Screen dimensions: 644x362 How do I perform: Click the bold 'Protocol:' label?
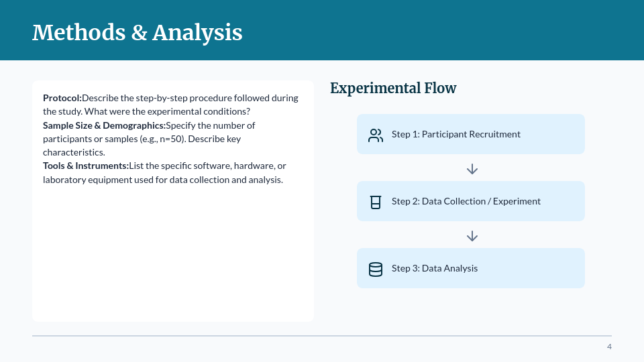coord(62,98)
